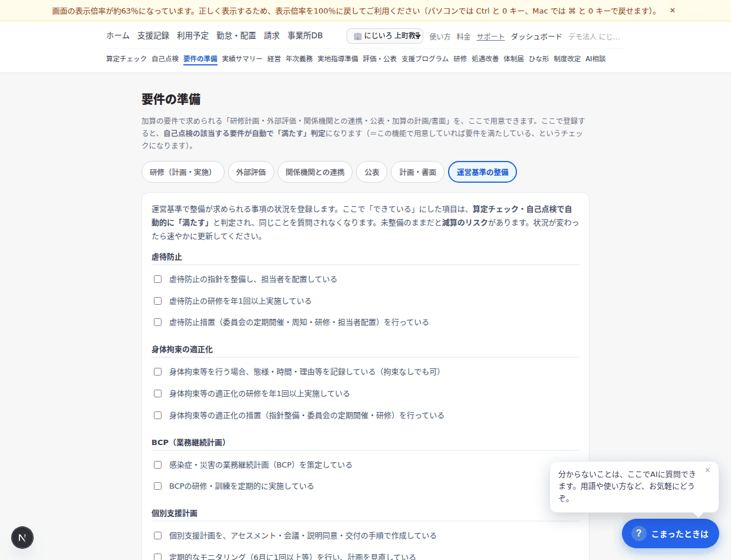
Task: Select 運営基準の整備 pill tab
Action: (482, 172)
